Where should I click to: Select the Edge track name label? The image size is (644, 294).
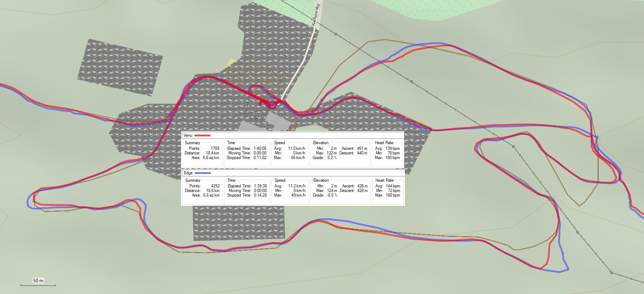coord(188,173)
